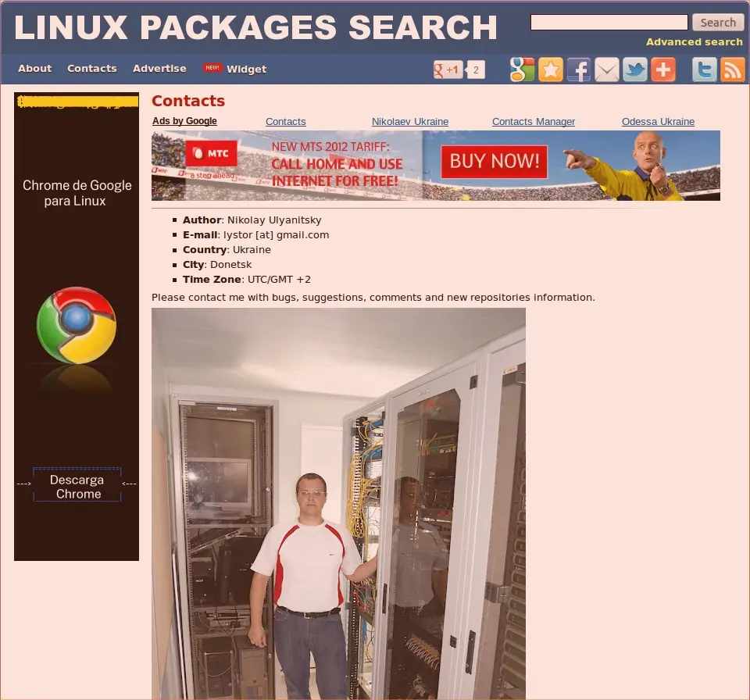Click the e-mail address lystor [at] gmail.com

[x=276, y=235]
